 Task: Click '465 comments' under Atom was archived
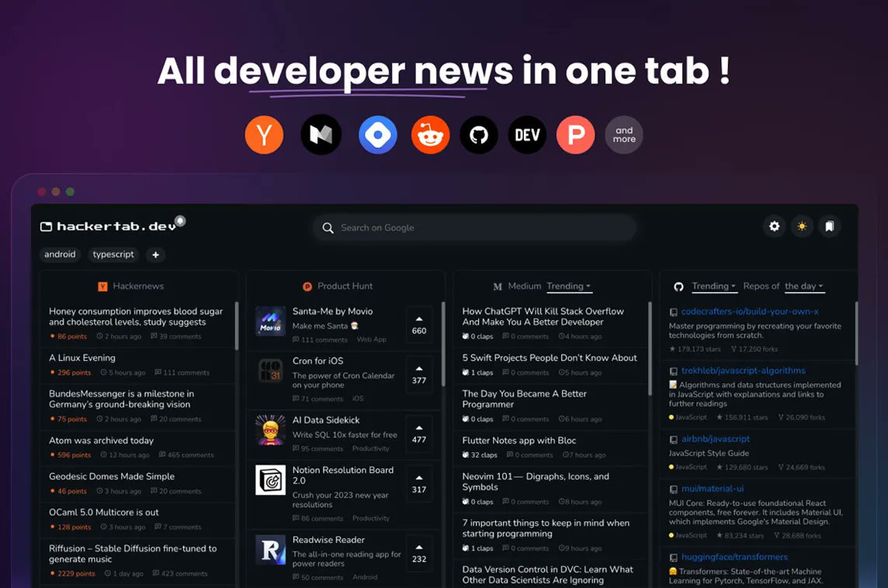click(x=186, y=455)
